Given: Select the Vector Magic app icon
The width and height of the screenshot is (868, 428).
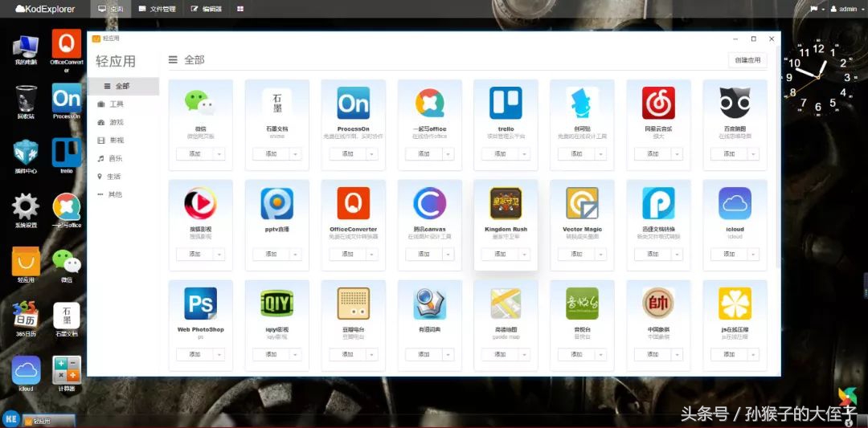Looking at the screenshot, I should (582, 204).
